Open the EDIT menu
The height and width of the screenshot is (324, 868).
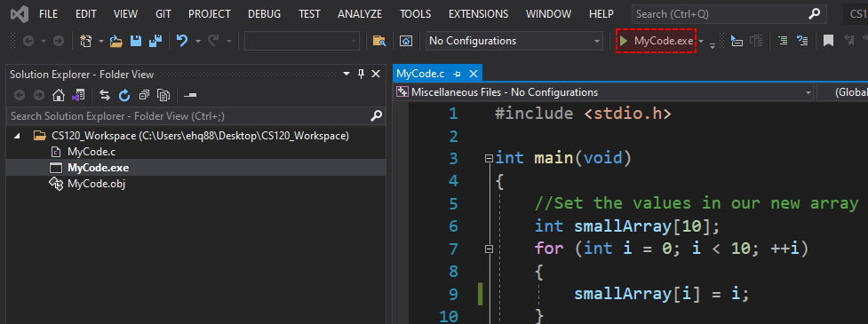click(86, 14)
